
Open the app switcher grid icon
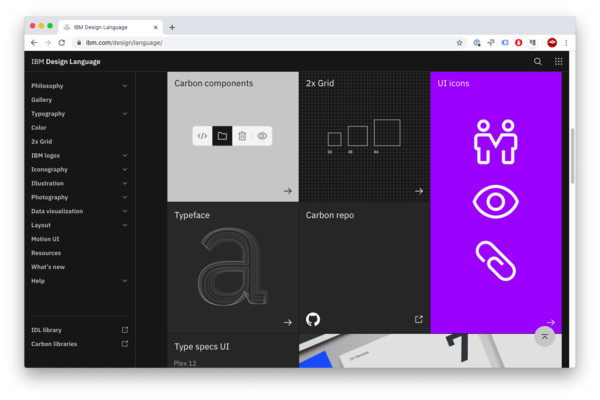[x=558, y=61]
